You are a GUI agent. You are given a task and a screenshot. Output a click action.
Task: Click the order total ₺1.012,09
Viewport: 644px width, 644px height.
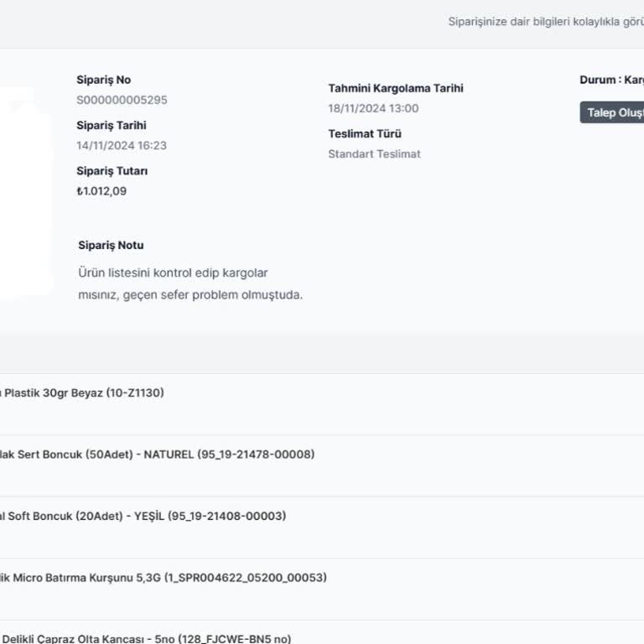tap(101, 190)
